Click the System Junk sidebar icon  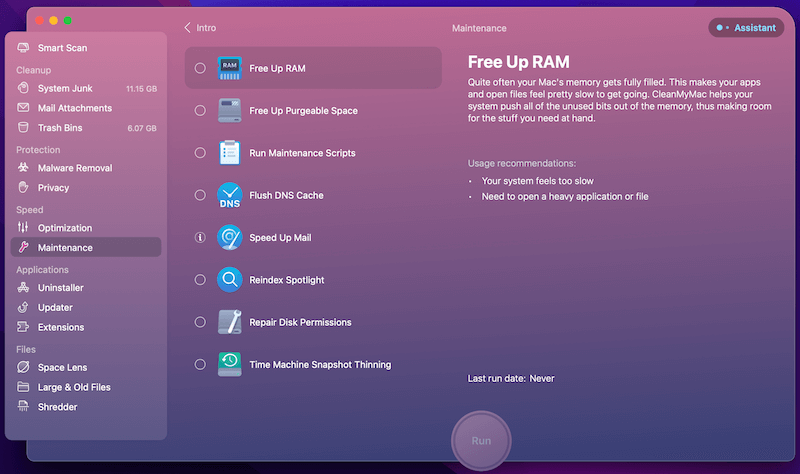(23, 88)
